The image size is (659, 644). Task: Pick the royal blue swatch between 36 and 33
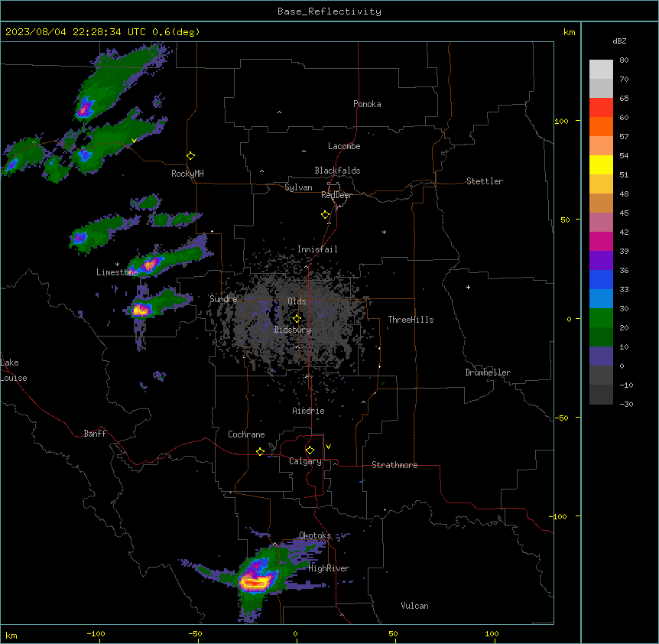coord(601,279)
